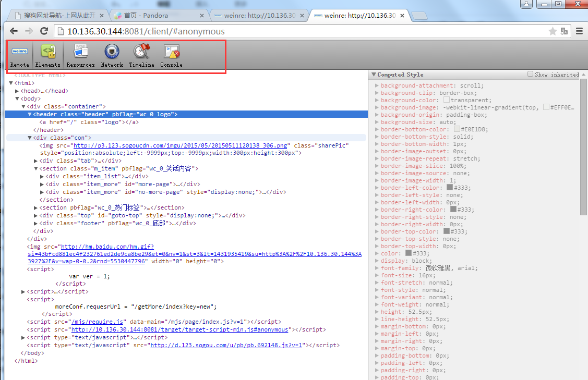Select the div id no-more-page row
The width and height of the screenshot is (588, 380).
166,192
